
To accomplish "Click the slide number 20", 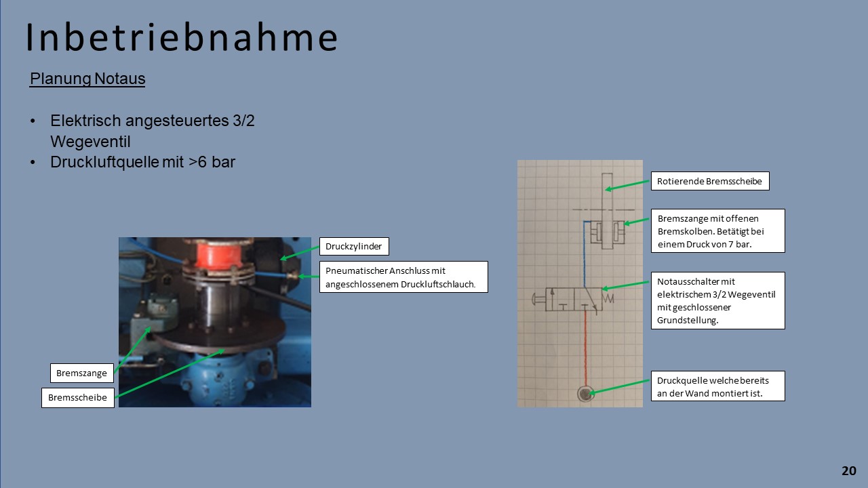I will (849, 470).
